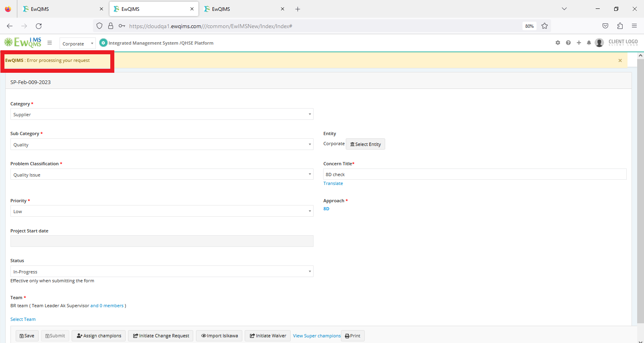Viewport: 644px width, 343px height.
Task: Reload the page with the browser refresh icon
Action: click(x=39, y=26)
